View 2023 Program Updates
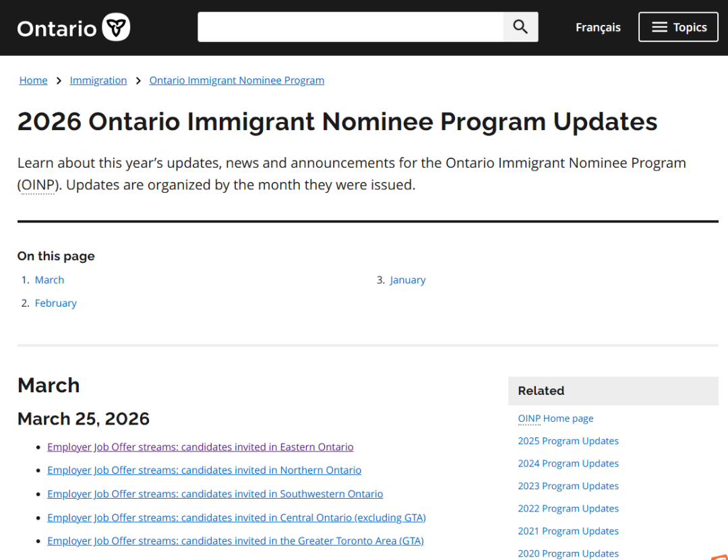This screenshot has width=728, height=560. [x=568, y=486]
